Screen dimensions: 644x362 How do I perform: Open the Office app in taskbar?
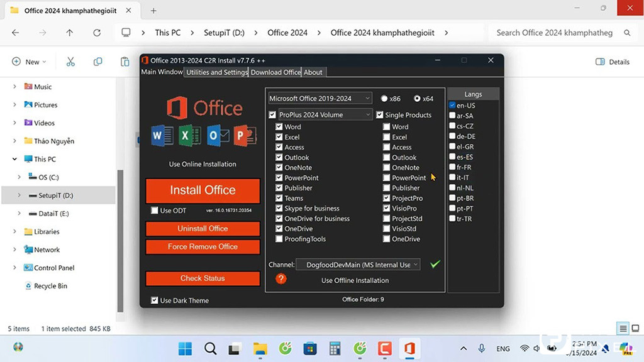coord(409,348)
